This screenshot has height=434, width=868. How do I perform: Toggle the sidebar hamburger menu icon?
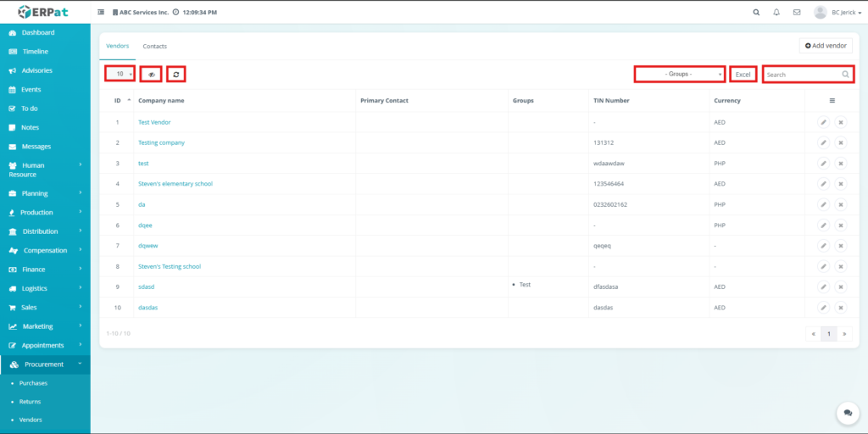(x=101, y=12)
